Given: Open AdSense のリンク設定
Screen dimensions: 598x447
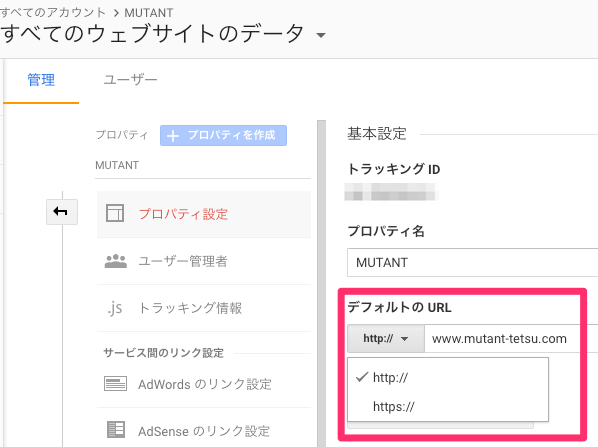Looking at the screenshot, I should click(x=204, y=431).
